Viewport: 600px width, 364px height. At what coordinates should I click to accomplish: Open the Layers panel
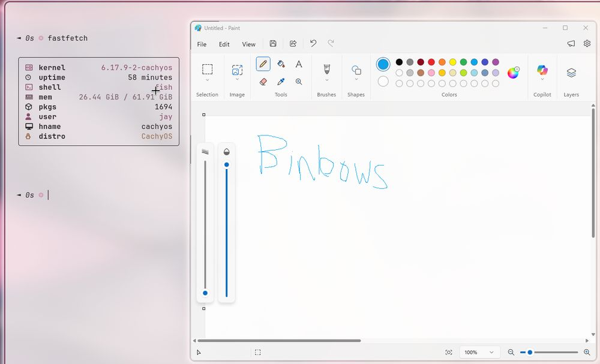pos(571,73)
